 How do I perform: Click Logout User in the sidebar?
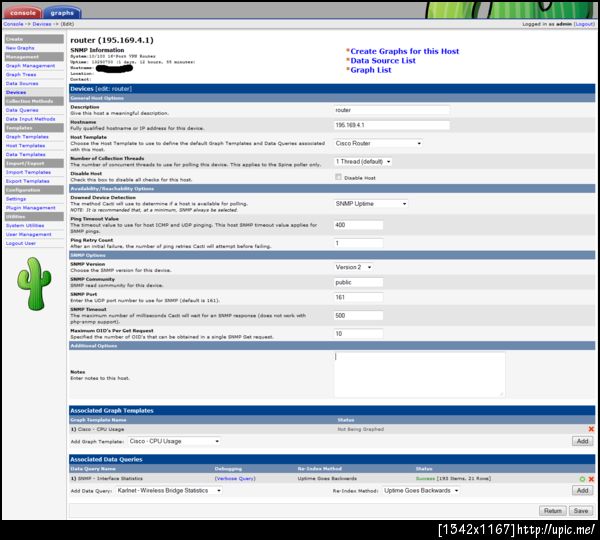pyautogui.click(x=21, y=243)
